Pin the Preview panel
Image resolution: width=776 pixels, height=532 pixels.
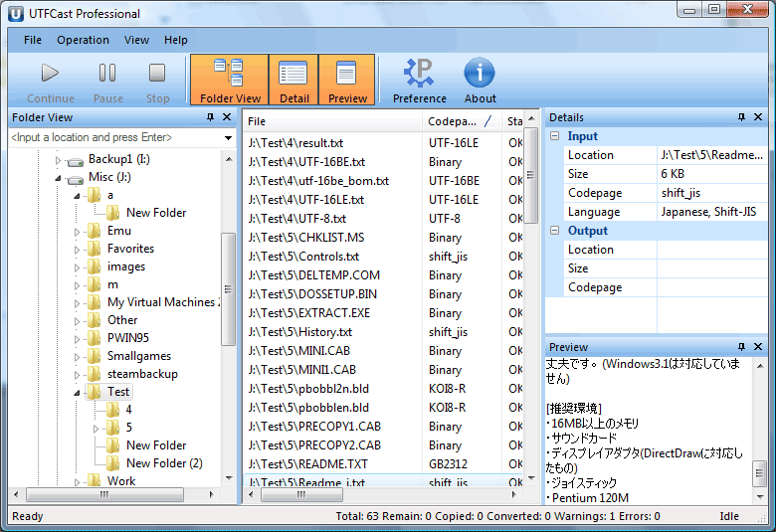[741, 347]
